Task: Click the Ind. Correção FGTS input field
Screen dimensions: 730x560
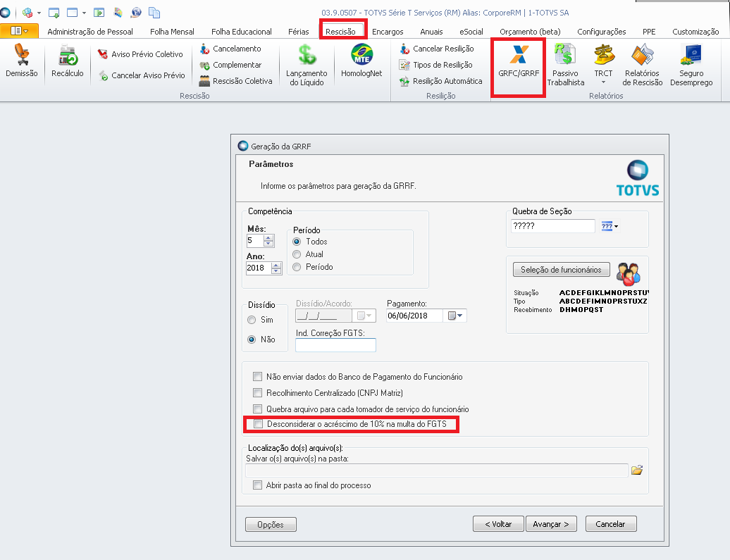Action: (x=335, y=345)
